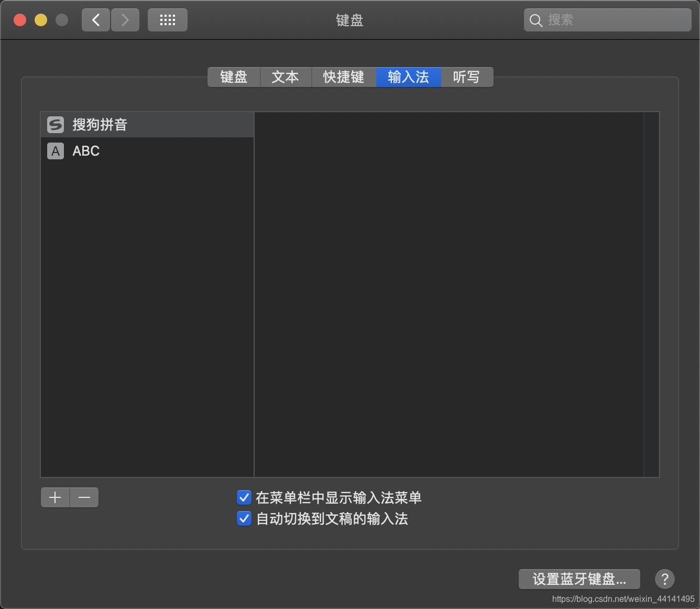Click the 设置蓝牙键盘... button
The width and height of the screenshot is (700, 609).
[x=579, y=579]
